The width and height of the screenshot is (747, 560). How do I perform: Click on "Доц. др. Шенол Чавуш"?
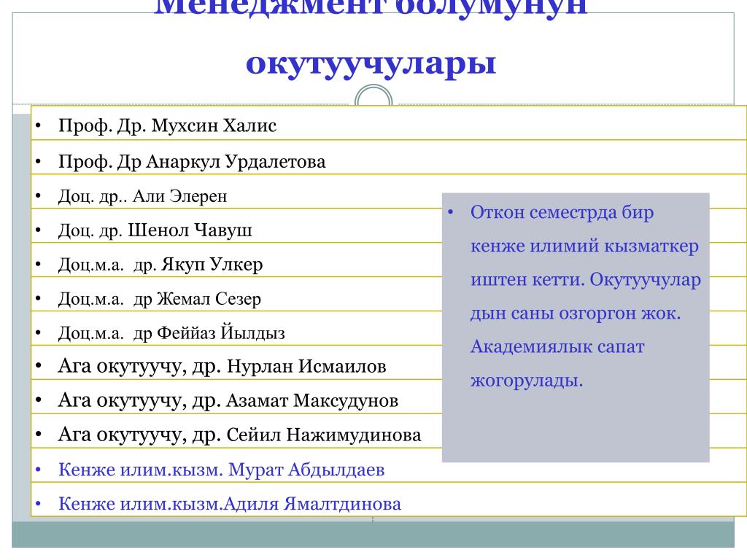(155, 230)
